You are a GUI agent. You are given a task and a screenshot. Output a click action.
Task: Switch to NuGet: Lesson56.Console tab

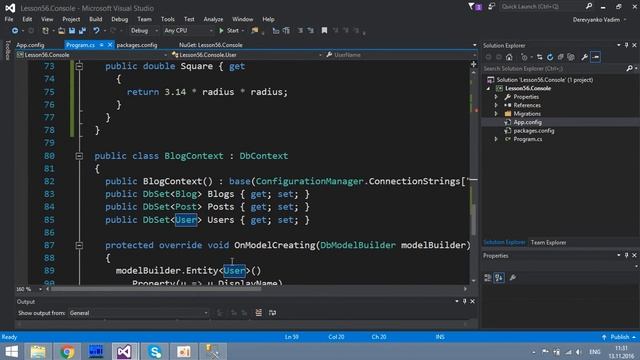pyautogui.click(x=211, y=45)
